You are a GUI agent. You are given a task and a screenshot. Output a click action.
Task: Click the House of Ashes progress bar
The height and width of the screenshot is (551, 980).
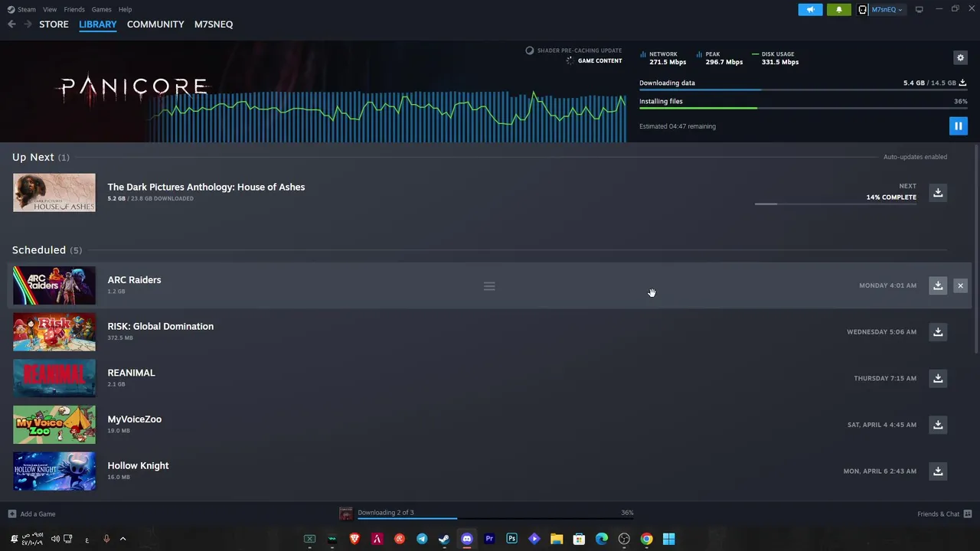coord(835,204)
